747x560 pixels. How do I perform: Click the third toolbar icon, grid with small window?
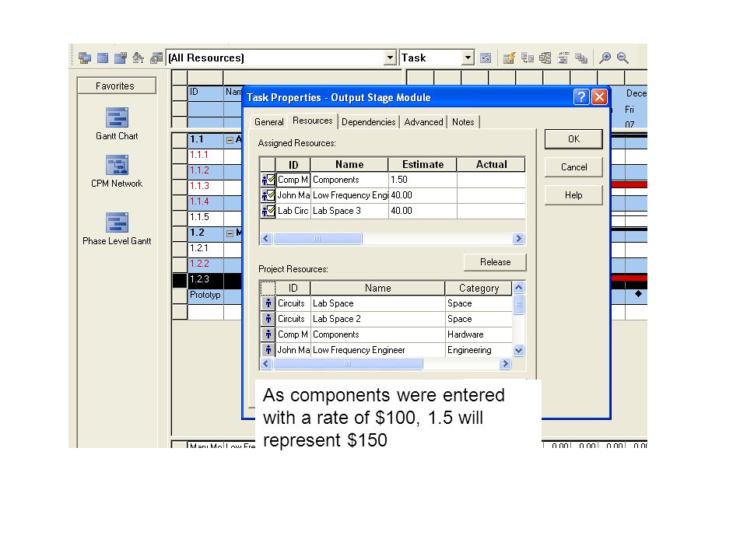[121, 58]
